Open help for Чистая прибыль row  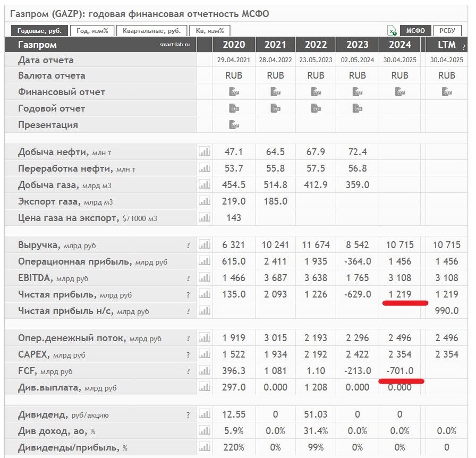[x=188, y=294]
